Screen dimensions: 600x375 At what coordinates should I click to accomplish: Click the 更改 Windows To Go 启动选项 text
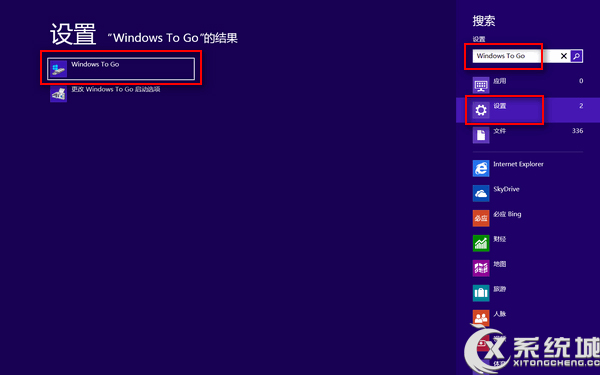point(116,89)
